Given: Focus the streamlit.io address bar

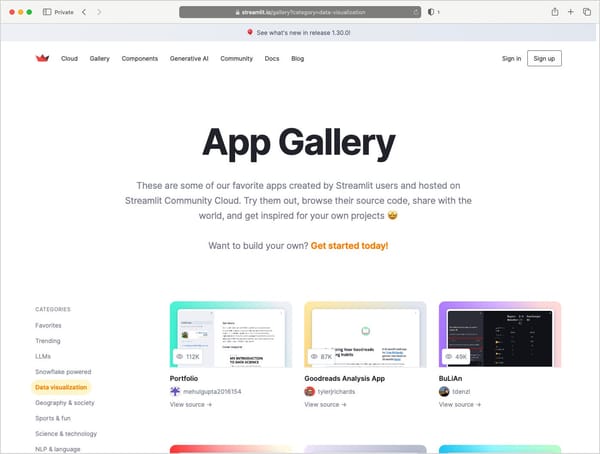Looking at the screenshot, I should [300, 12].
